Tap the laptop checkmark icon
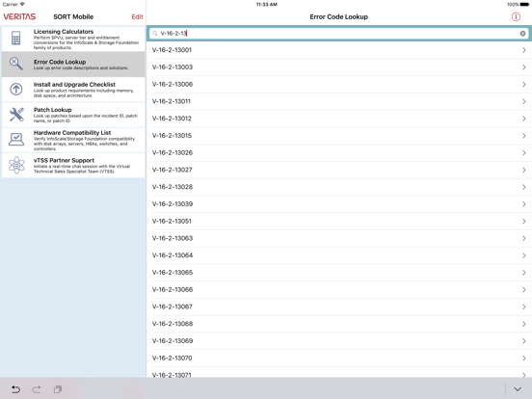This screenshot has height=399, width=532. (16, 139)
